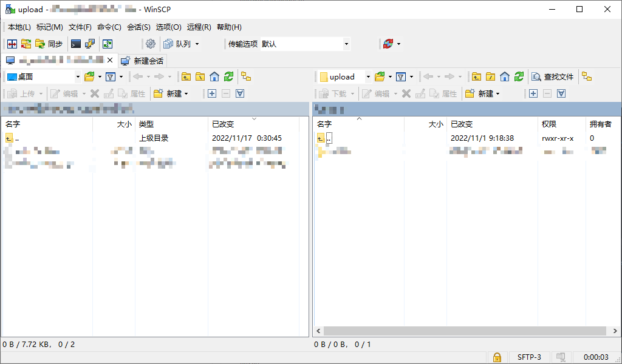Image resolution: width=622 pixels, height=364 pixels.
Task: Toggle the local directory tree icon
Action: [246, 76]
